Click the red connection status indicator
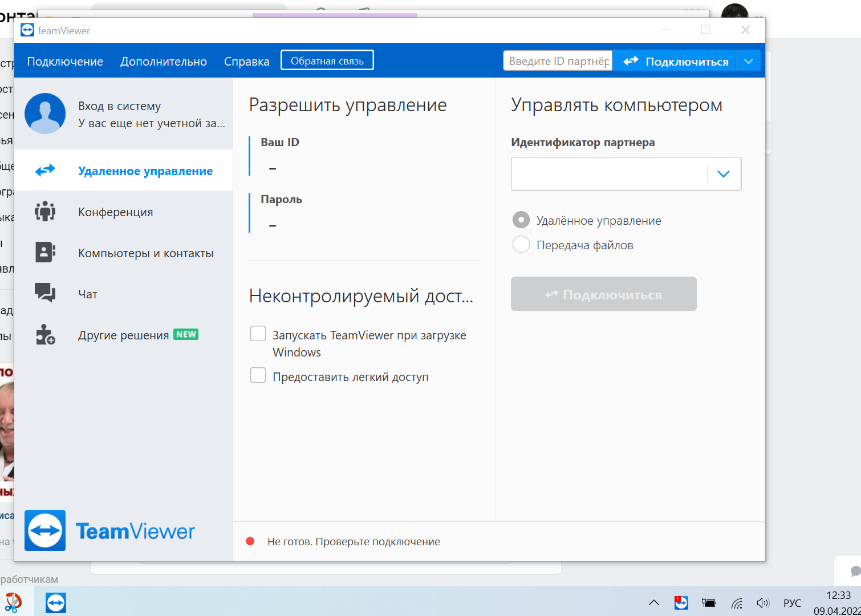 250,541
